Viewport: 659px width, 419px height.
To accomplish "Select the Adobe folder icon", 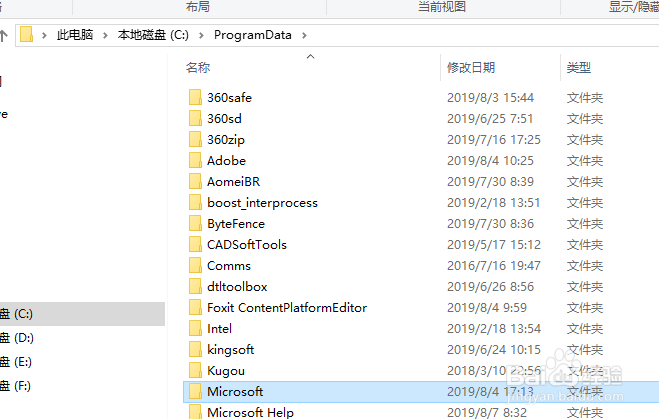I will click(195, 160).
